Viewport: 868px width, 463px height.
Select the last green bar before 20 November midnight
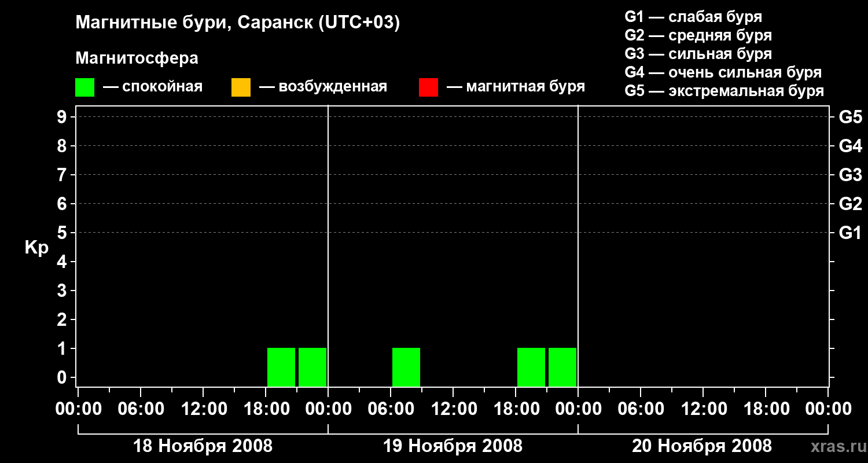pyautogui.click(x=562, y=367)
